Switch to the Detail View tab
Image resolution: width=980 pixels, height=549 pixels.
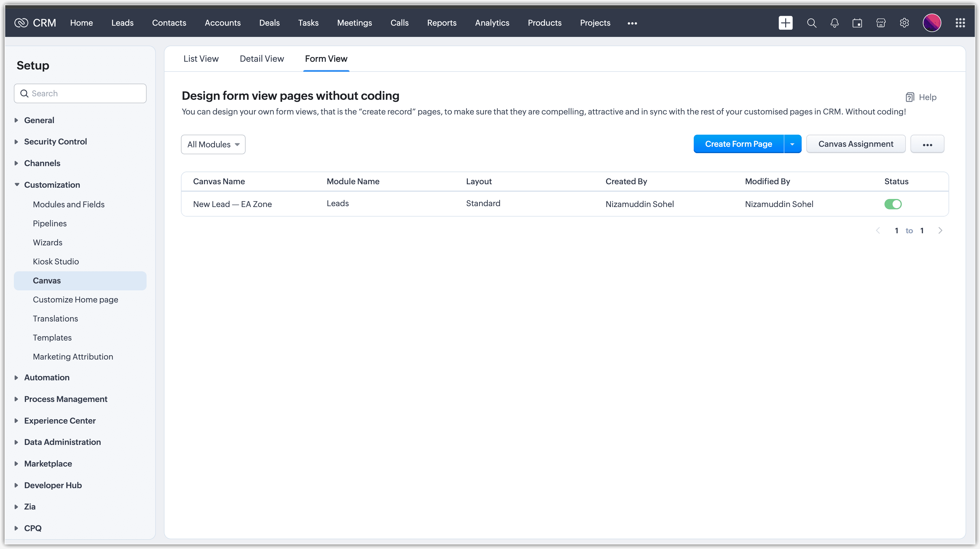(x=262, y=59)
